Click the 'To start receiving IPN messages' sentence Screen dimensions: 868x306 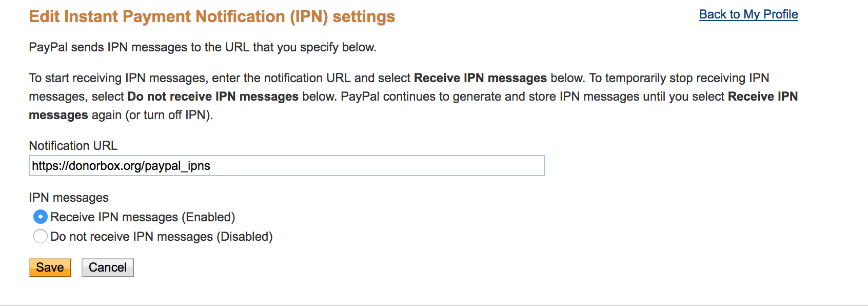[118, 78]
